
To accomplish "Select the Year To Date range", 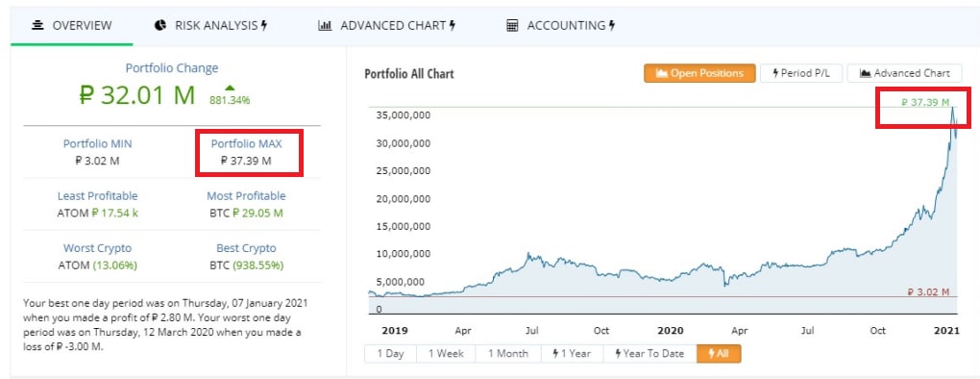I will [649, 353].
